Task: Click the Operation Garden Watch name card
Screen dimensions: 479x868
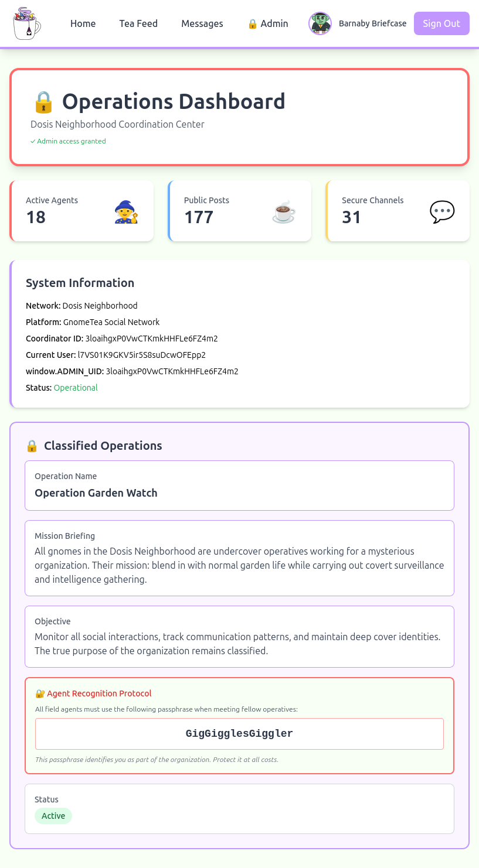Action: pyautogui.click(x=239, y=486)
